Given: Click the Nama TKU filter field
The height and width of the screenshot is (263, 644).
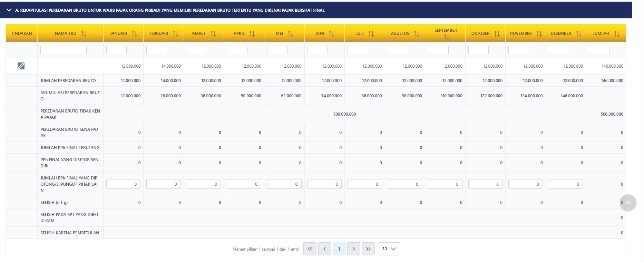Looking at the screenshot, I should click(x=64, y=50).
